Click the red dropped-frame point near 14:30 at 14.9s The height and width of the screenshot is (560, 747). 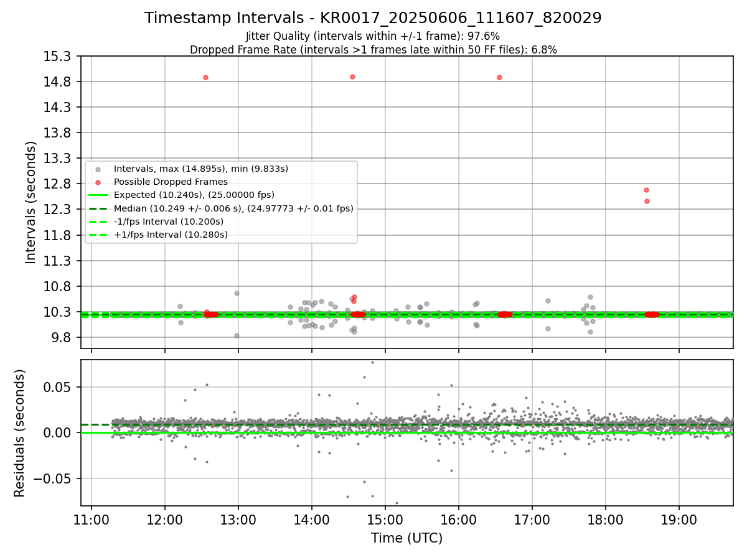pos(352,77)
